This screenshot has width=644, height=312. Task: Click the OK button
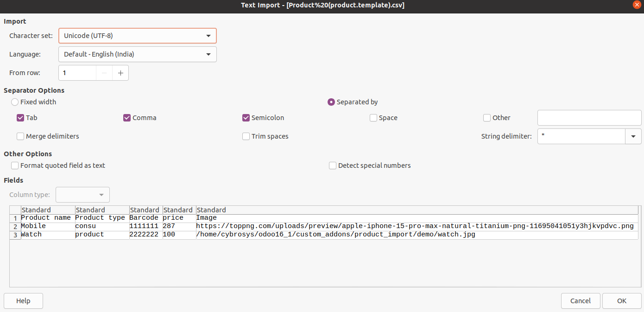[x=621, y=301]
